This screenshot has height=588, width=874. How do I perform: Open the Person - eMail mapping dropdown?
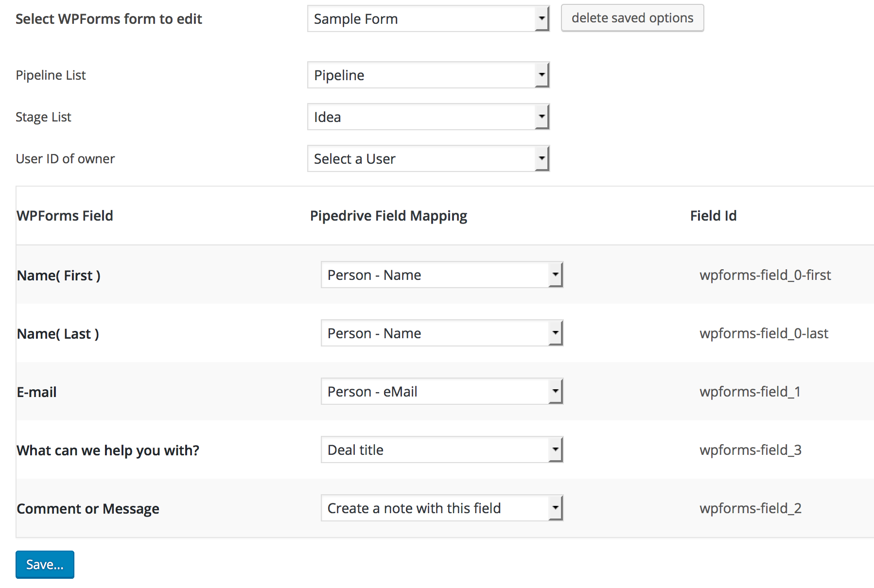[x=441, y=391]
